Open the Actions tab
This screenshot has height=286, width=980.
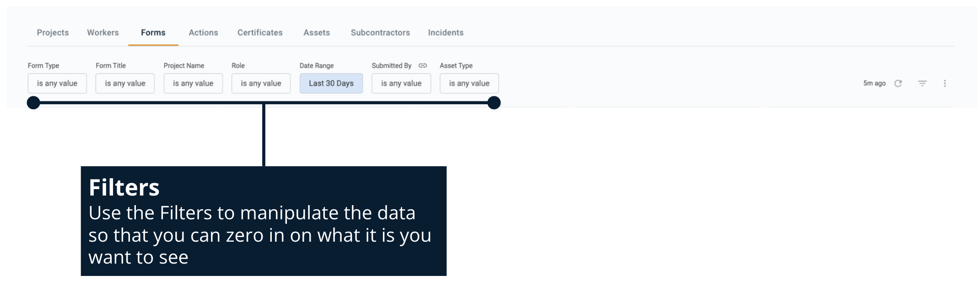point(204,32)
